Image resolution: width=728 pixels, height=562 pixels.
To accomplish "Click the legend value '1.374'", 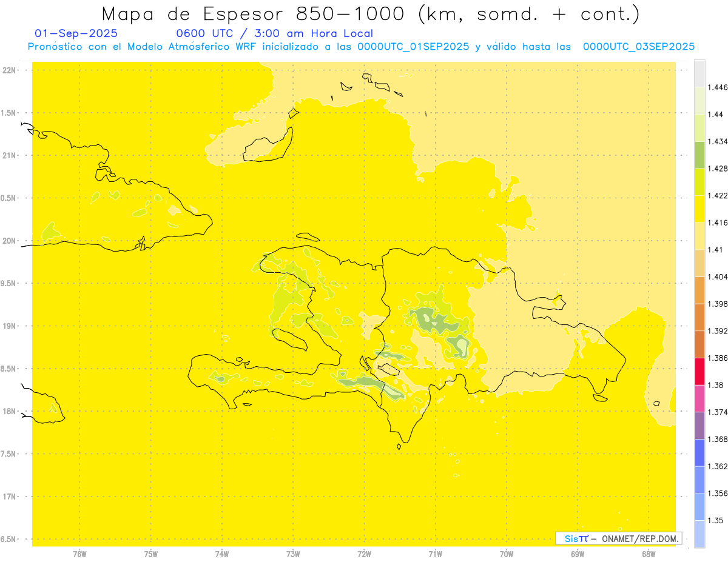I will coord(719,412).
